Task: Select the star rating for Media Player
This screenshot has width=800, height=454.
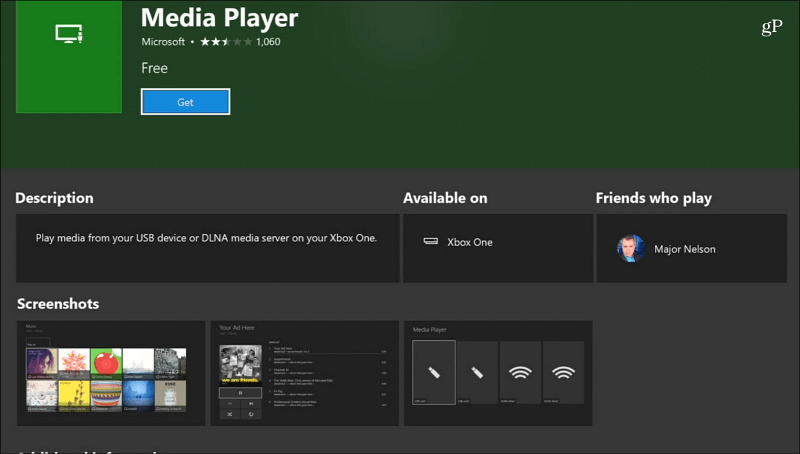Action: coord(226,42)
